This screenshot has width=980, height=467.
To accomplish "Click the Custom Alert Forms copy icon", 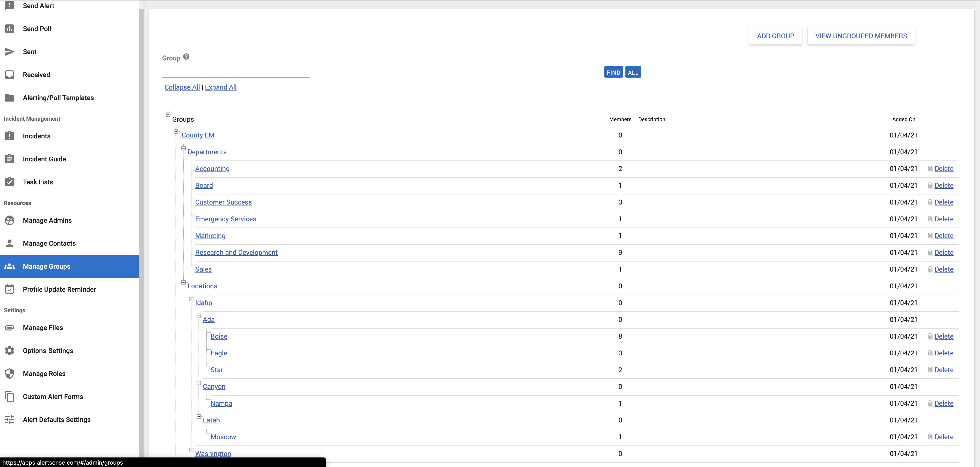I will (10, 397).
